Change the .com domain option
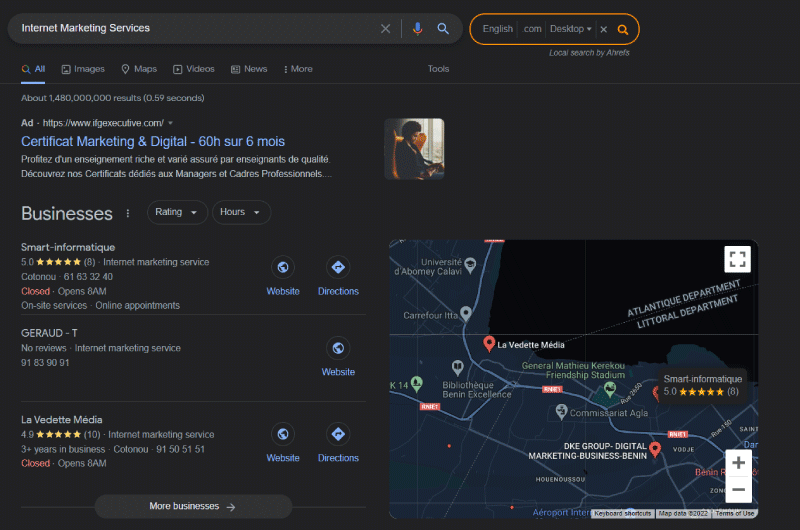The height and width of the screenshot is (530, 800). [x=532, y=29]
